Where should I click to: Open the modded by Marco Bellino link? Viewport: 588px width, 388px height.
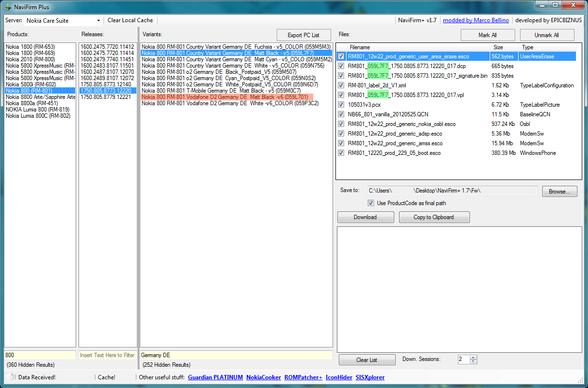coord(476,20)
